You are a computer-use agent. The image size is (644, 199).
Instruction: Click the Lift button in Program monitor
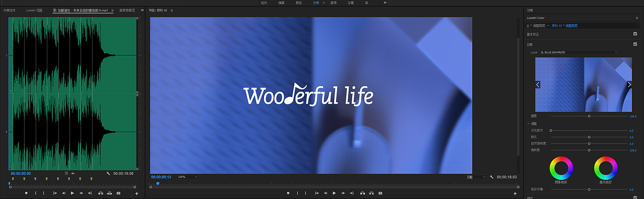coord(362,193)
